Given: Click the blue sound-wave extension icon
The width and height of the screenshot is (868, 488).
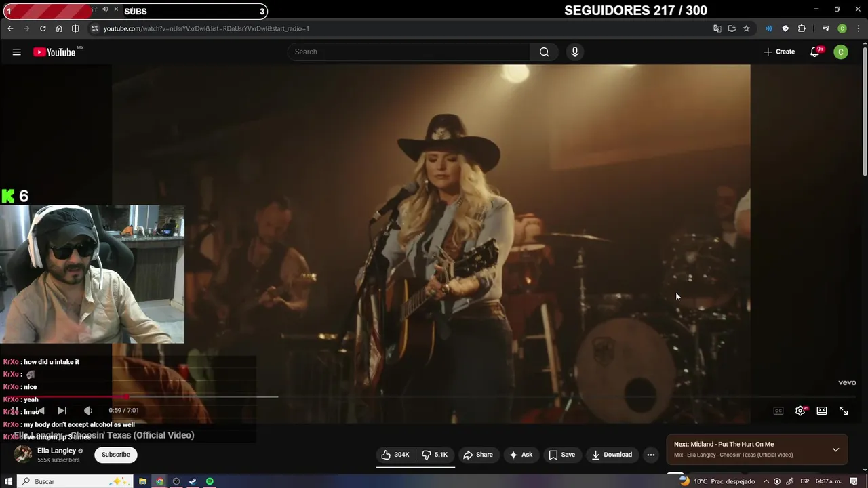Looking at the screenshot, I should coord(769,28).
